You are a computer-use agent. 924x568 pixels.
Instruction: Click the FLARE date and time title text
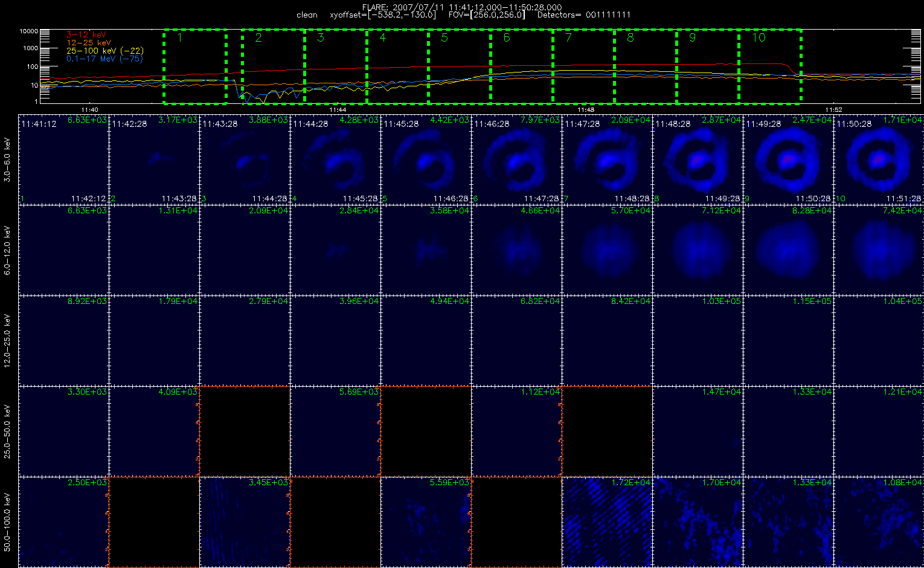point(461,7)
